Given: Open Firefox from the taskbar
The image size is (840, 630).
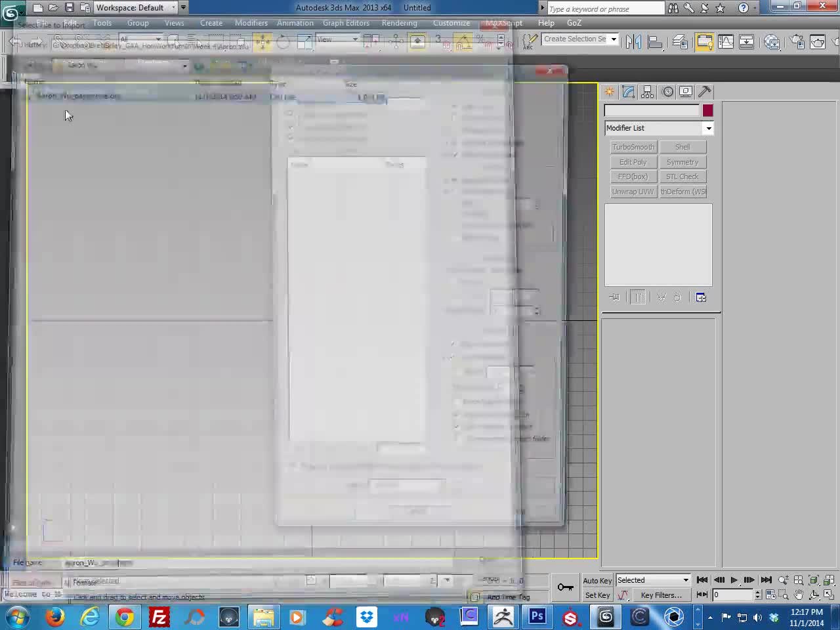Looking at the screenshot, I should tap(55, 617).
